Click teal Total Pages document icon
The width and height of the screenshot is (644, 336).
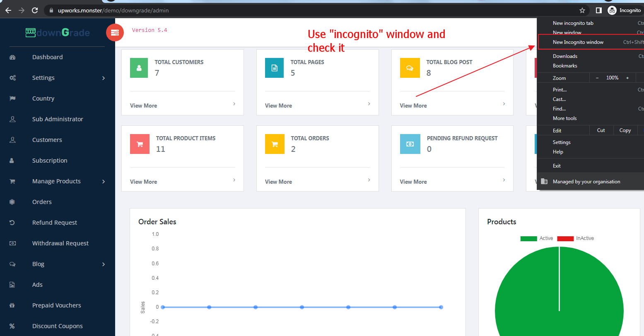[x=274, y=68]
